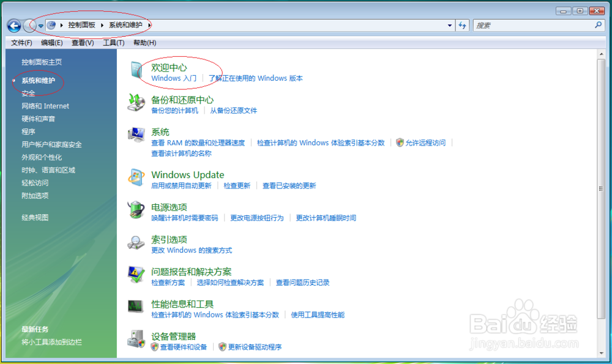Click the vertical scrollbar thumb
Screen dimensions: 612x364
(601, 189)
